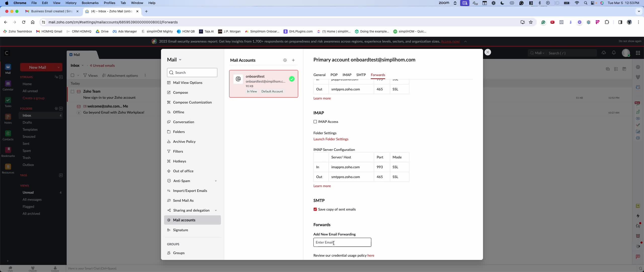644x272 pixels.
Task: Click Launch Folder Settings link
Action: coord(331,139)
